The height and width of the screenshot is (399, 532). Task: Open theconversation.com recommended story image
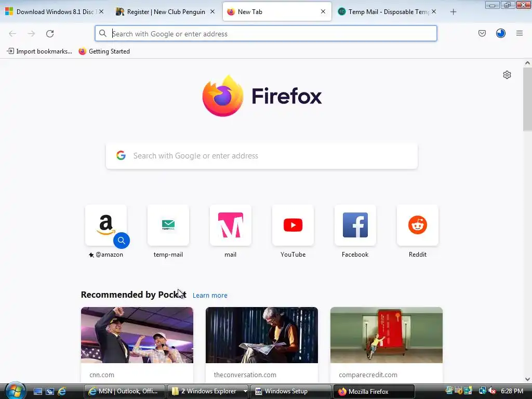(262, 335)
